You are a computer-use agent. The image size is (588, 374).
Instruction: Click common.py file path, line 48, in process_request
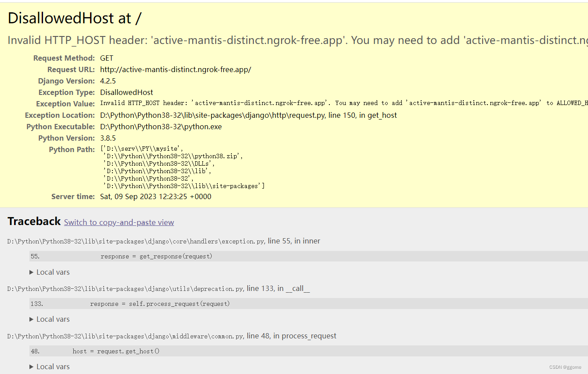[x=172, y=336]
